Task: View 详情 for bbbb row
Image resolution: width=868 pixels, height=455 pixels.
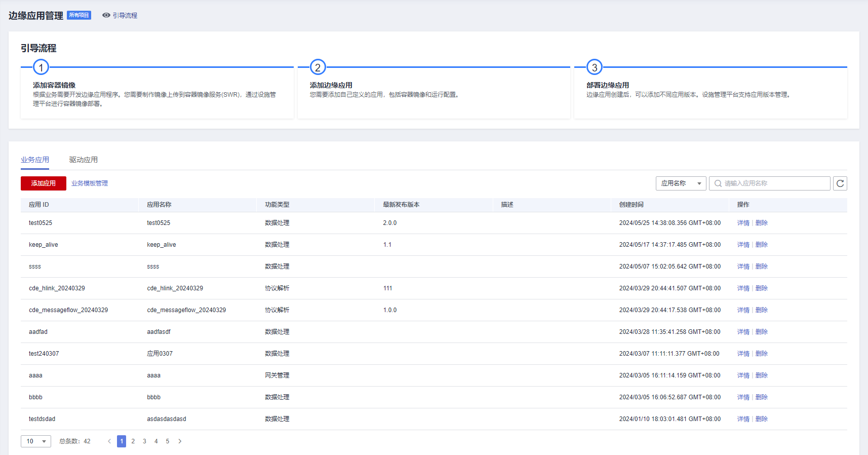Action: (x=743, y=397)
